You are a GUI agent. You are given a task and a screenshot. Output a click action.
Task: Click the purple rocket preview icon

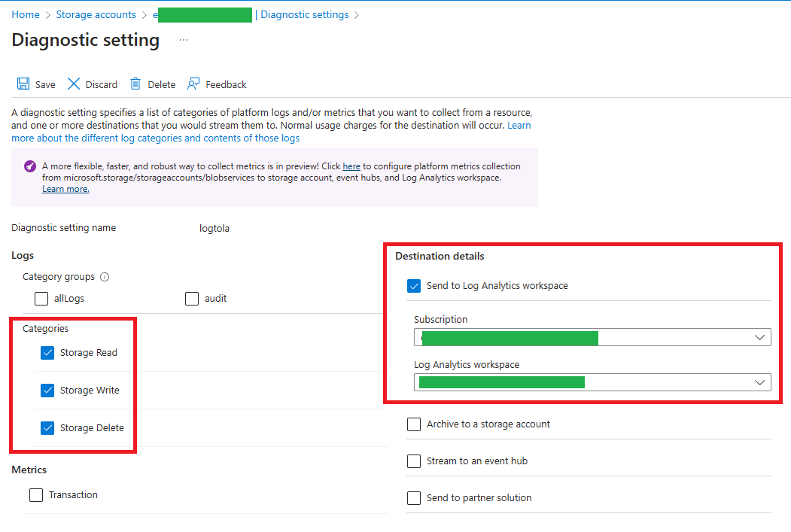[x=30, y=166]
